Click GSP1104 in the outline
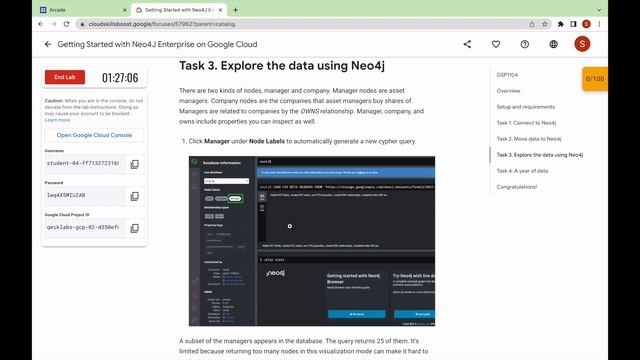The height and width of the screenshot is (360, 640). (x=507, y=75)
